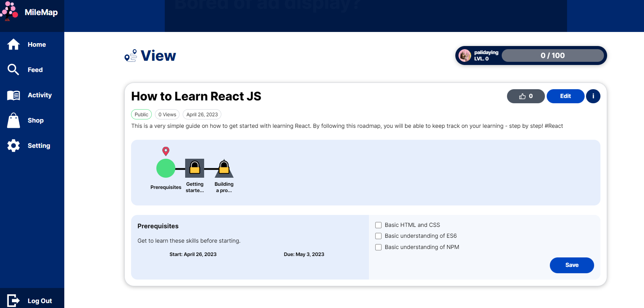Image resolution: width=644 pixels, height=308 pixels.
Task: Click the Feed magnifier icon
Action: tap(13, 70)
